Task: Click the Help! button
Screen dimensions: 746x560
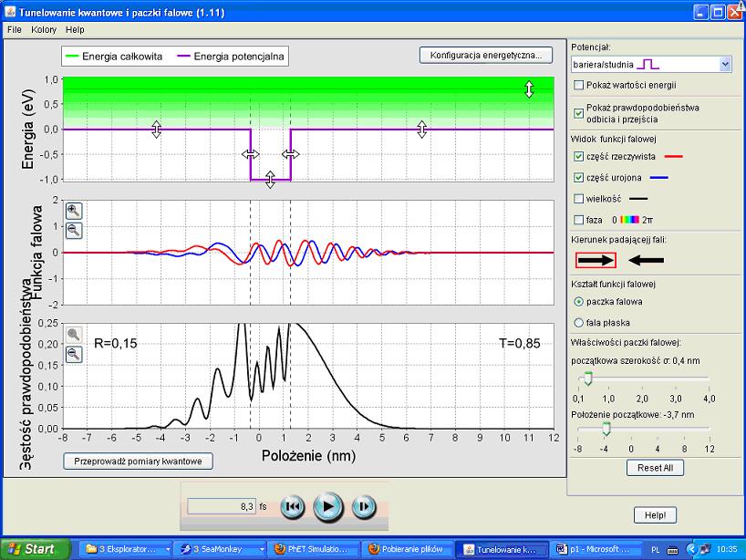Action: click(x=655, y=514)
